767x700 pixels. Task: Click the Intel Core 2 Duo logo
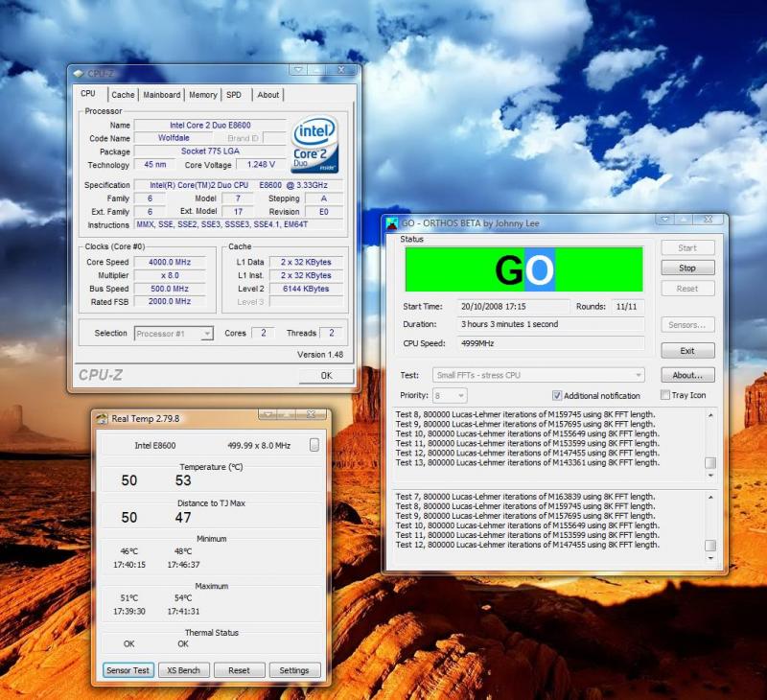pyautogui.click(x=314, y=144)
